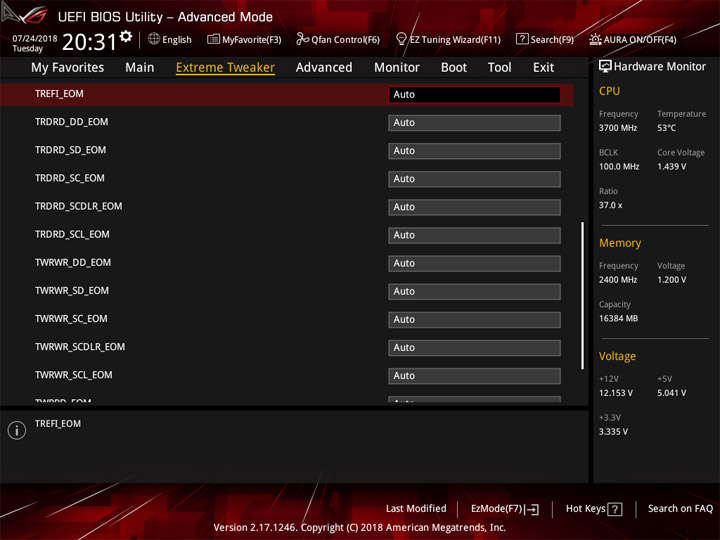
Task: Select the TRDRD_DD_EOM label
Action: tap(72, 122)
